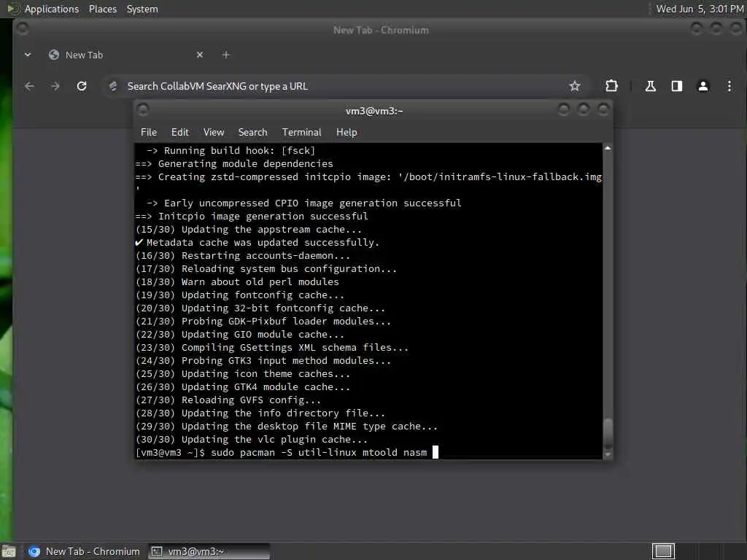Open the terminal Help menu

coord(347,133)
